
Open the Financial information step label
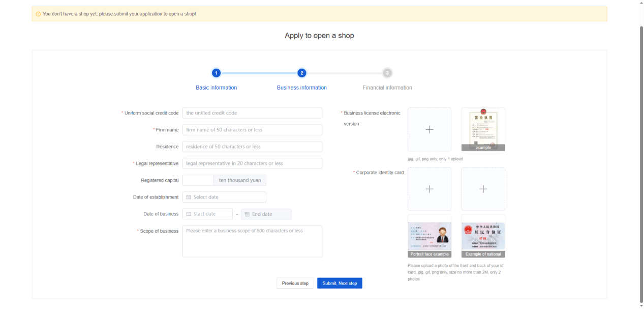(387, 88)
